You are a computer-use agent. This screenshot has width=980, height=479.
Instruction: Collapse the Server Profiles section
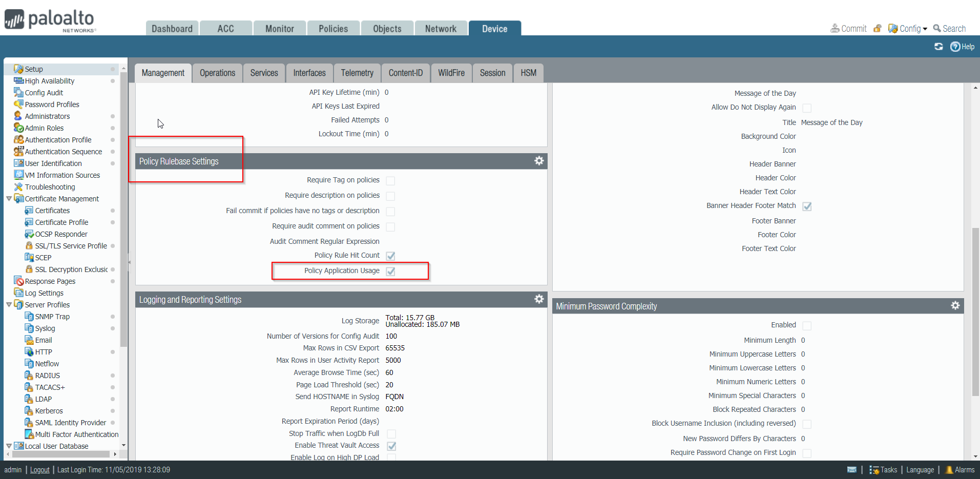[9, 304]
